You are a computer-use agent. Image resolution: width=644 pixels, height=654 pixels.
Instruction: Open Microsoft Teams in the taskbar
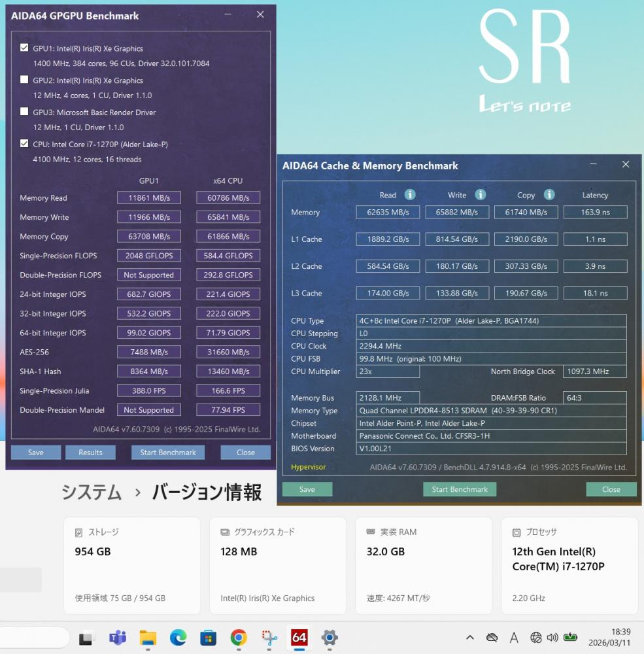[118, 638]
